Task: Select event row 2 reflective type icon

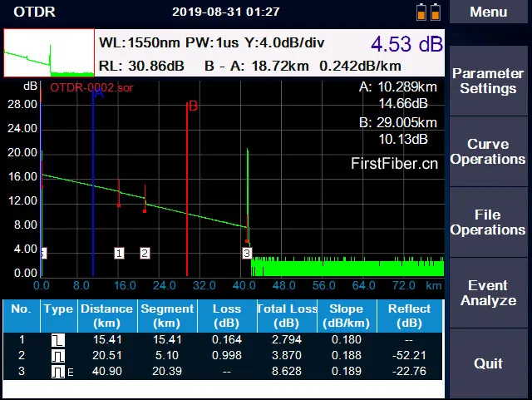Action: point(58,356)
